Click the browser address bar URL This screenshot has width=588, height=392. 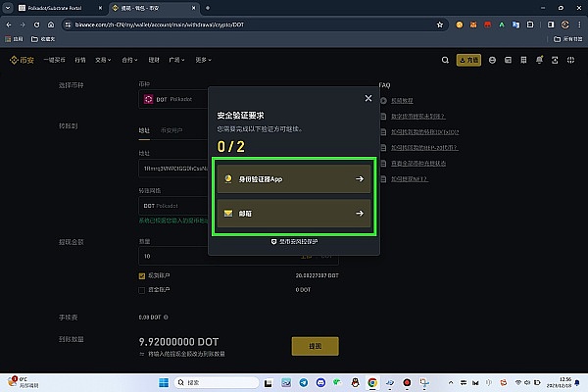click(160, 24)
